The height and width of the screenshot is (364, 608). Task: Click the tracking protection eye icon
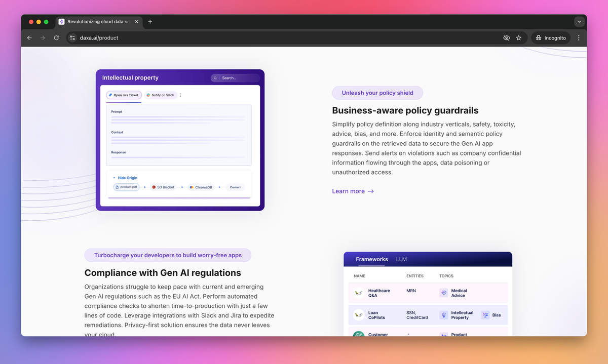pos(506,38)
